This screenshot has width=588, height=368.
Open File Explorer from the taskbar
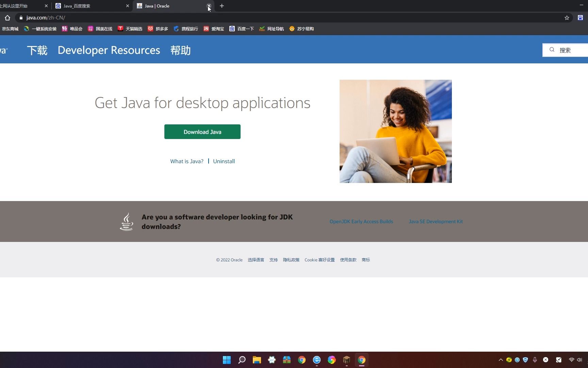[257, 360]
